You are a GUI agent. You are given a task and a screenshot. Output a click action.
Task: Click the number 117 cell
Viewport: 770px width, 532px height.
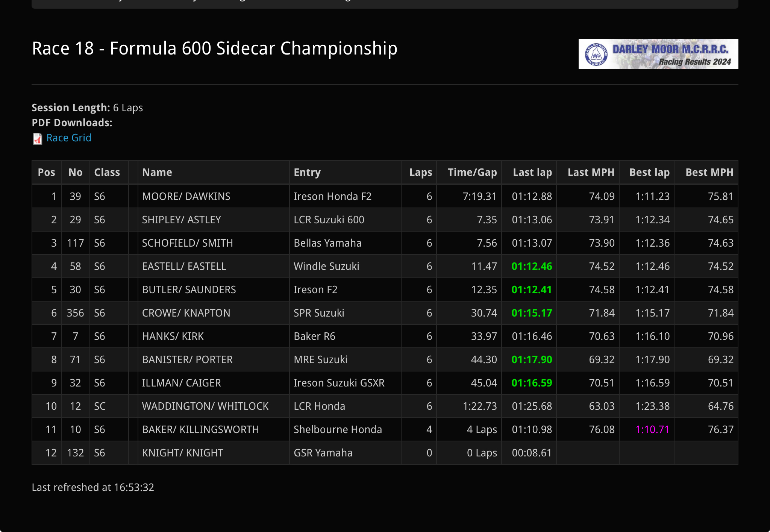pyautogui.click(x=75, y=243)
